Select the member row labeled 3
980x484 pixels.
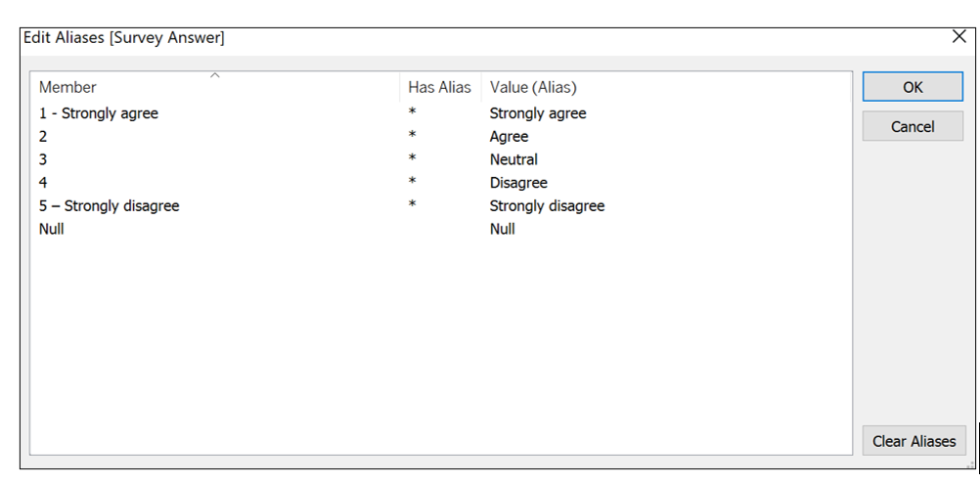pos(44,159)
